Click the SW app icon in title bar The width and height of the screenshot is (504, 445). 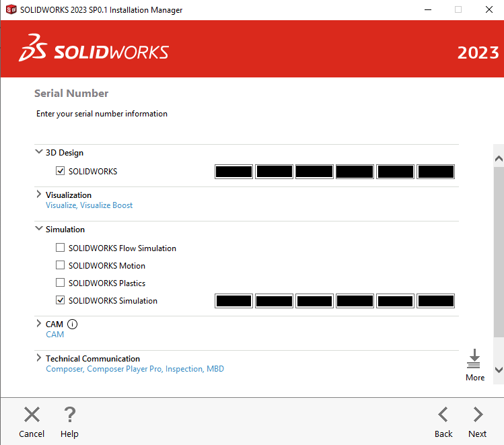(11, 10)
